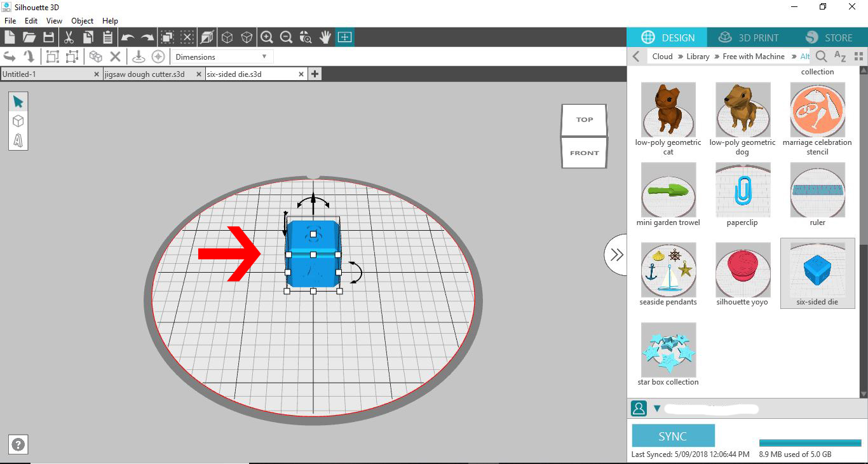Choose the 3D text tool
This screenshot has width=868, height=464.
(x=18, y=140)
